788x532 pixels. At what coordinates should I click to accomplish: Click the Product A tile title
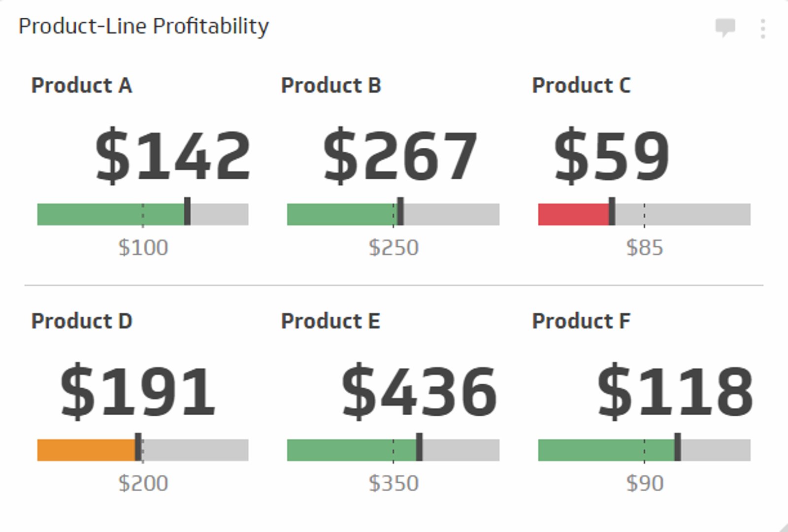point(82,85)
